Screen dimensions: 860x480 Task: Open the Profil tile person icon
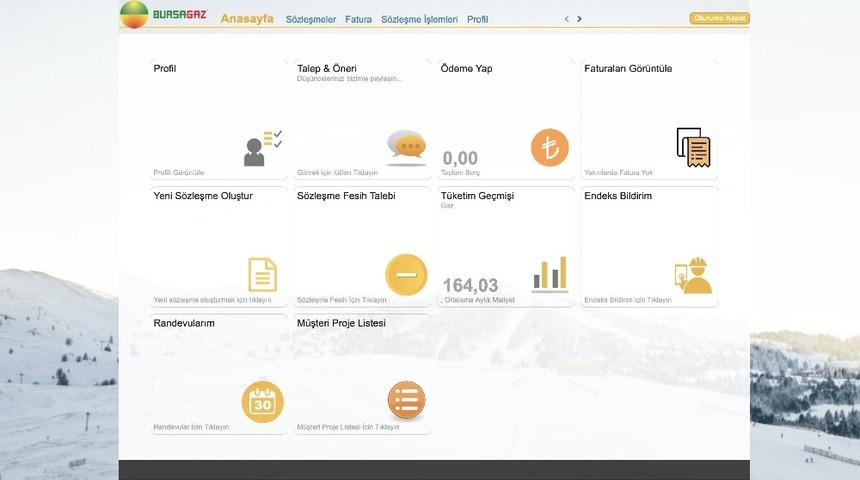pos(263,148)
